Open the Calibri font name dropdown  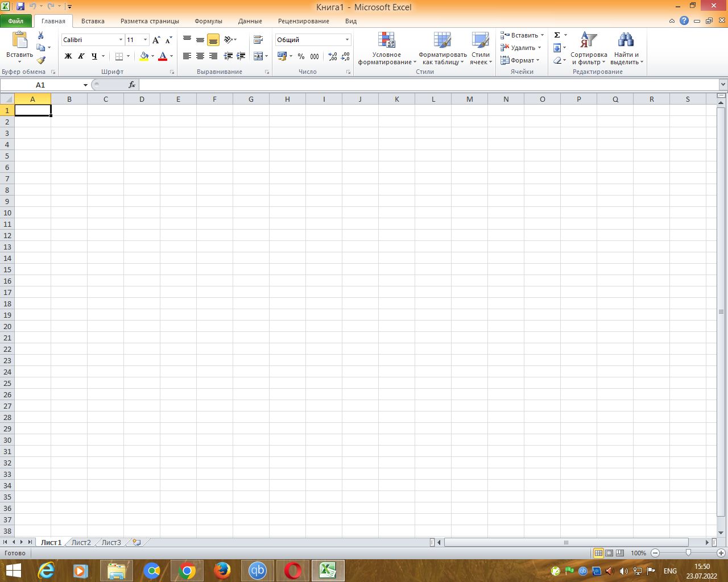121,40
